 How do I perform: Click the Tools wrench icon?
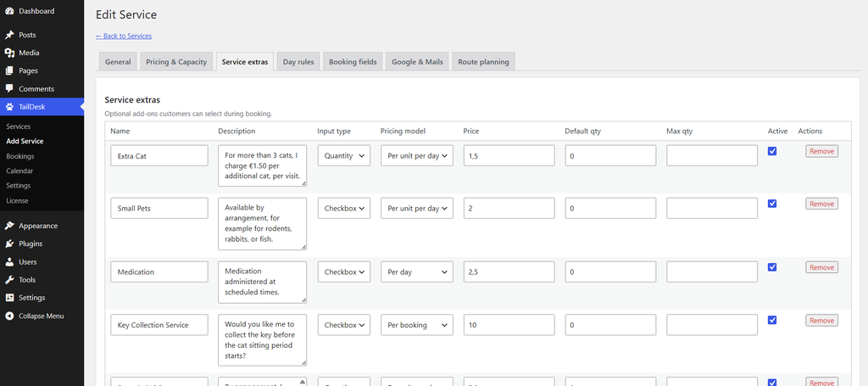tap(9, 280)
